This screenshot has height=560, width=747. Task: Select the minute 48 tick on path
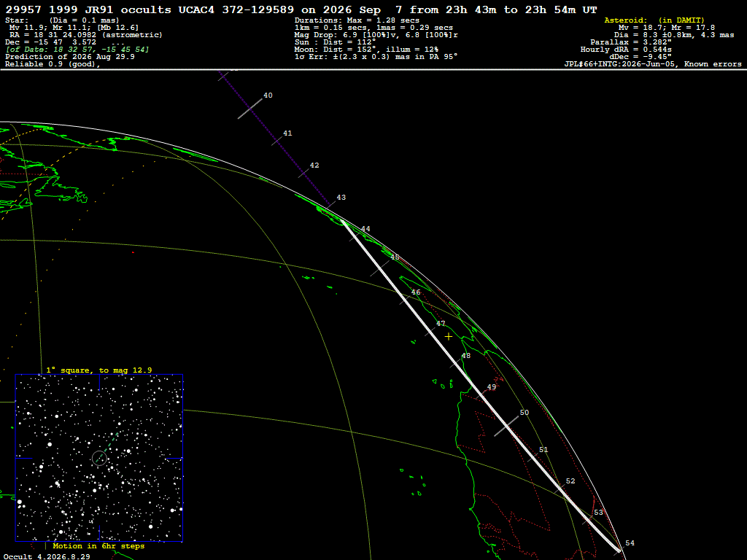[x=456, y=362]
